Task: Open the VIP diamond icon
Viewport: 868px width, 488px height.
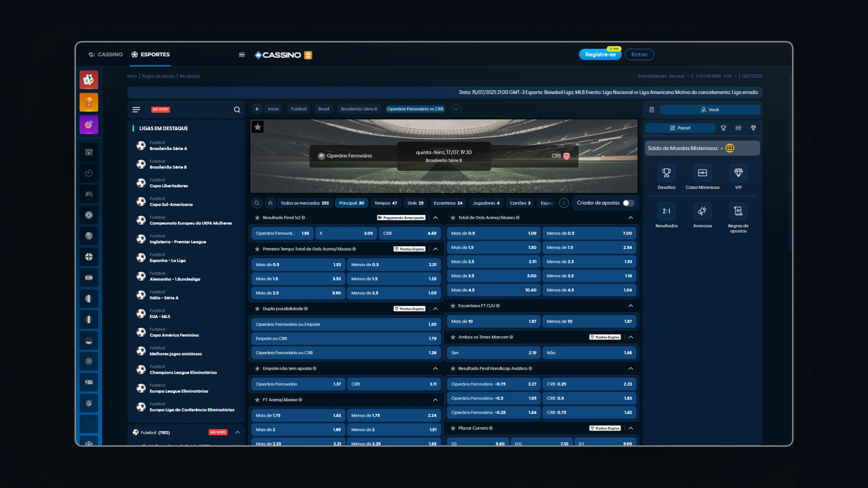Action: (738, 173)
